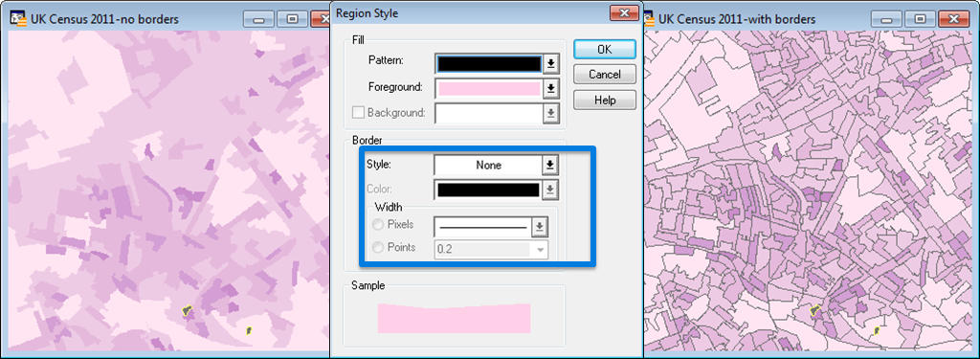Click the empty Background color swatch box
This screenshot has width=980, height=359.
(x=489, y=113)
